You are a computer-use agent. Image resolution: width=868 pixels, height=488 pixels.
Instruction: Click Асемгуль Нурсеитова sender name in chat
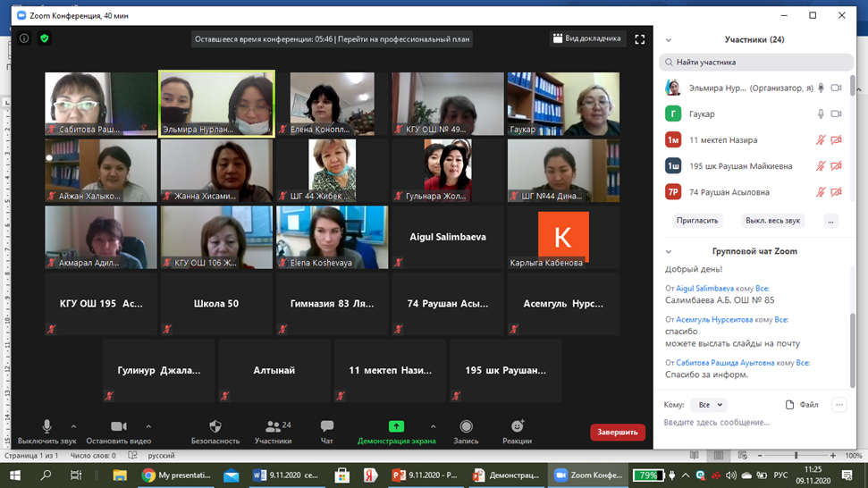pos(714,319)
